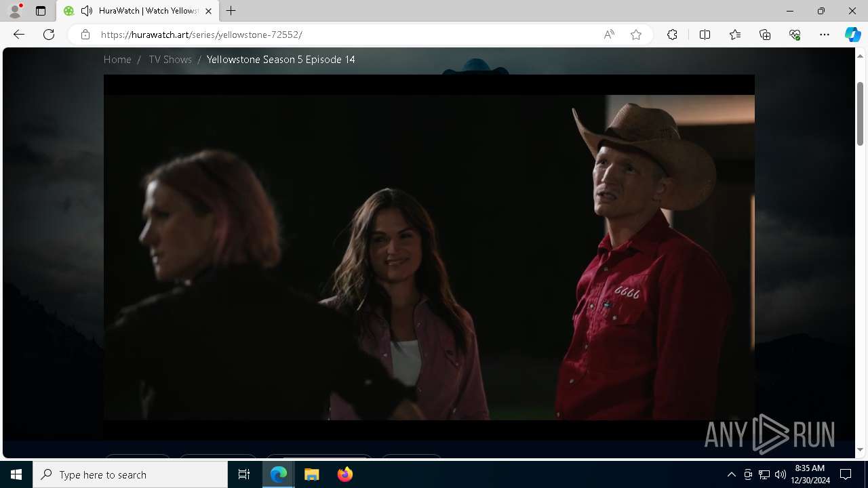Open Microsoft Edge from taskbar
The width and height of the screenshot is (868, 488).
[279, 474]
